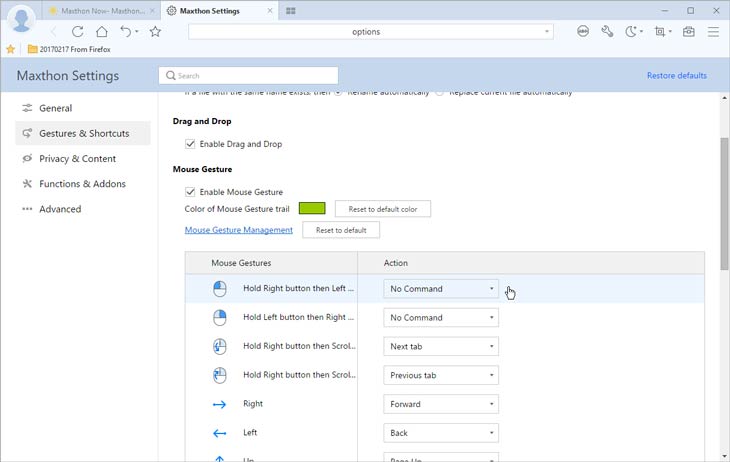
Task: Close the Maxthon Now tab
Action: [x=152, y=11]
